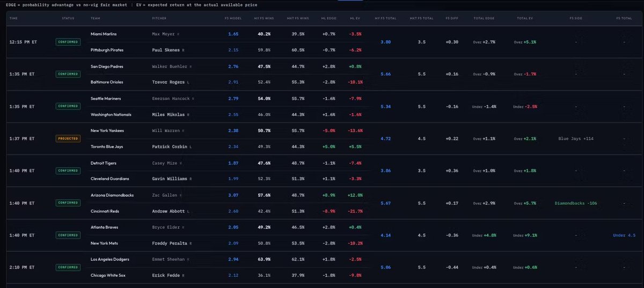Select pitcher Andrew Abbott
This screenshot has height=288, width=644.
coord(168,211)
